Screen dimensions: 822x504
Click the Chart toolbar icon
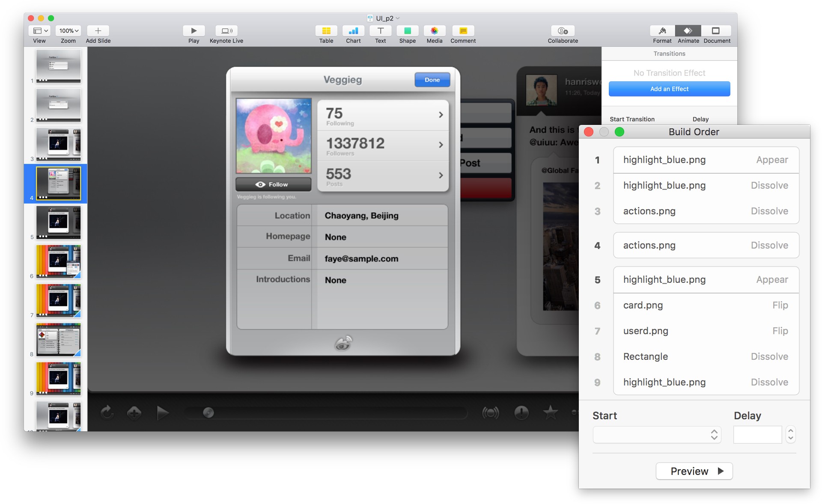click(353, 31)
